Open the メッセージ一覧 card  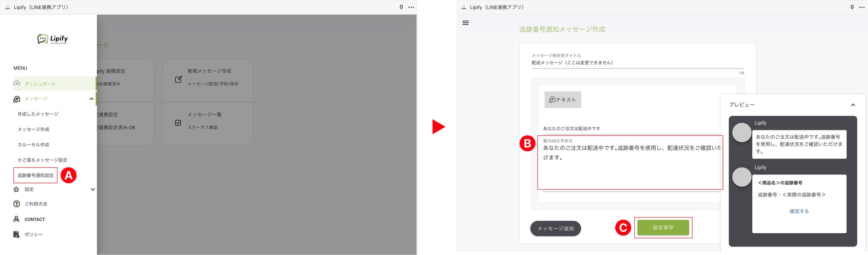tap(208, 124)
